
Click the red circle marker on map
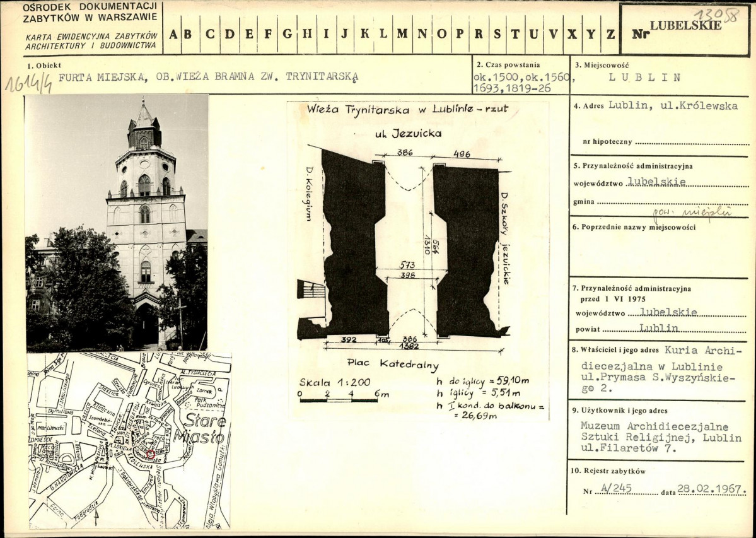(x=150, y=453)
